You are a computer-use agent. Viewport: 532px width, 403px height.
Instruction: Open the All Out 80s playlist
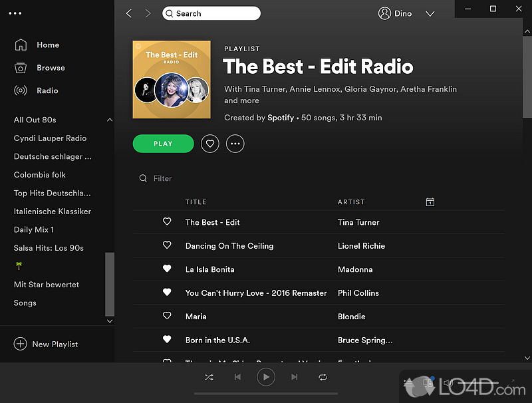(x=35, y=120)
